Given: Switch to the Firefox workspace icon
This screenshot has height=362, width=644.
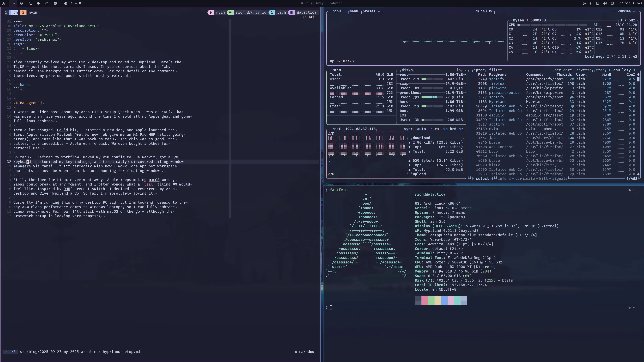Looking at the screenshot, I should point(21,3).
